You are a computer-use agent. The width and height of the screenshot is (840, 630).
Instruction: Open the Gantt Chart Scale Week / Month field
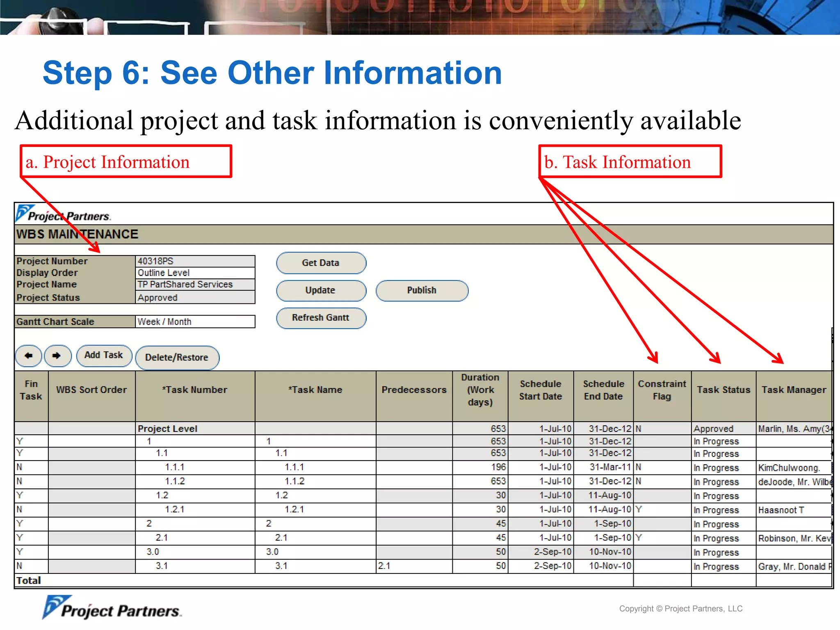point(195,322)
